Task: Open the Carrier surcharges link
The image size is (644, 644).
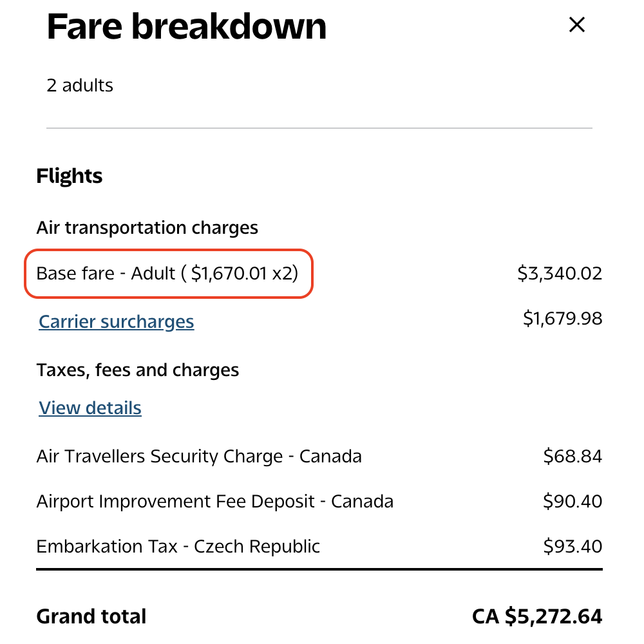Action: point(116,321)
